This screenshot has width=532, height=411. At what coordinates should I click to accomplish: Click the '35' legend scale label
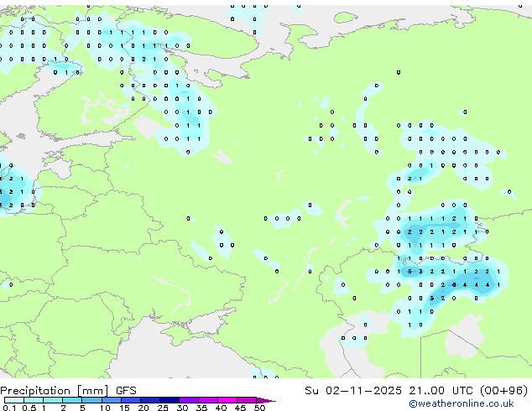[x=202, y=408]
